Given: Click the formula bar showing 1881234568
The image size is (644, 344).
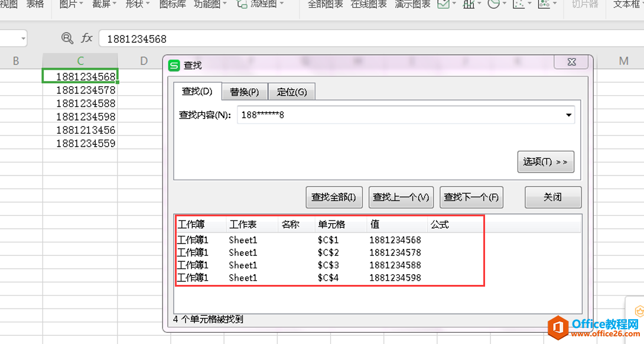Looking at the screenshot, I should click(x=370, y=38).
